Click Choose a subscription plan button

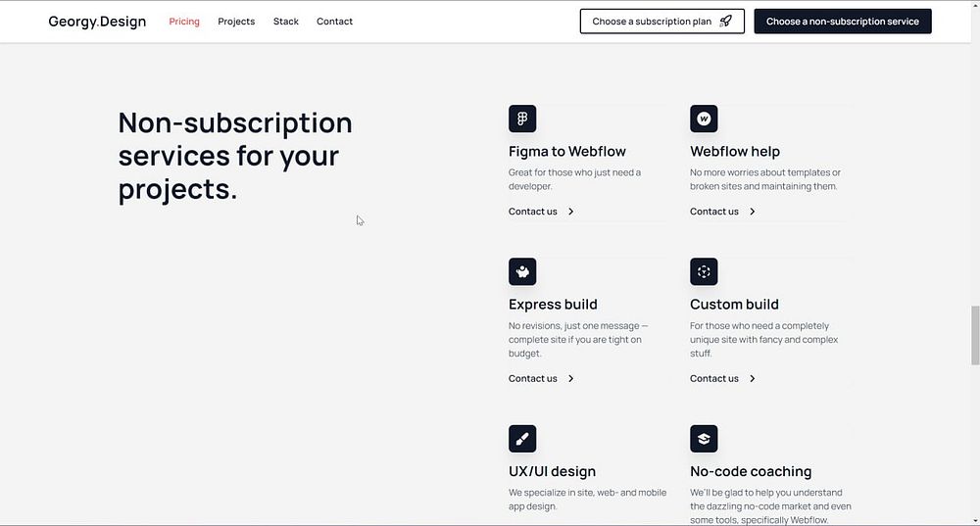[661, 22]
